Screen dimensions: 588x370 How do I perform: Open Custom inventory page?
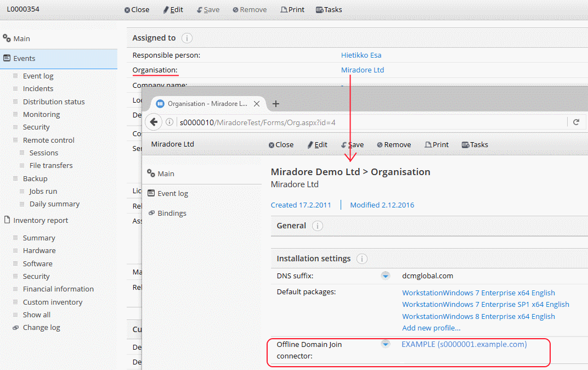[53, 302]
